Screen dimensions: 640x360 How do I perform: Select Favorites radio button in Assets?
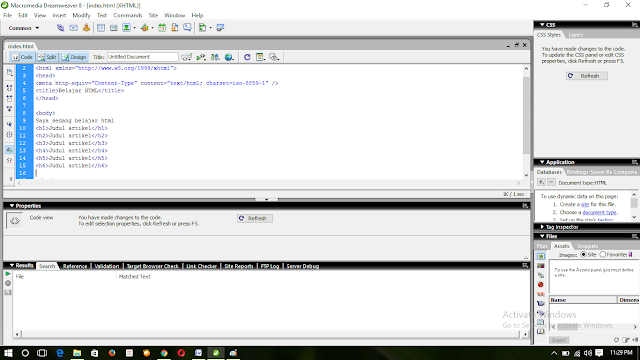point(602,254)
